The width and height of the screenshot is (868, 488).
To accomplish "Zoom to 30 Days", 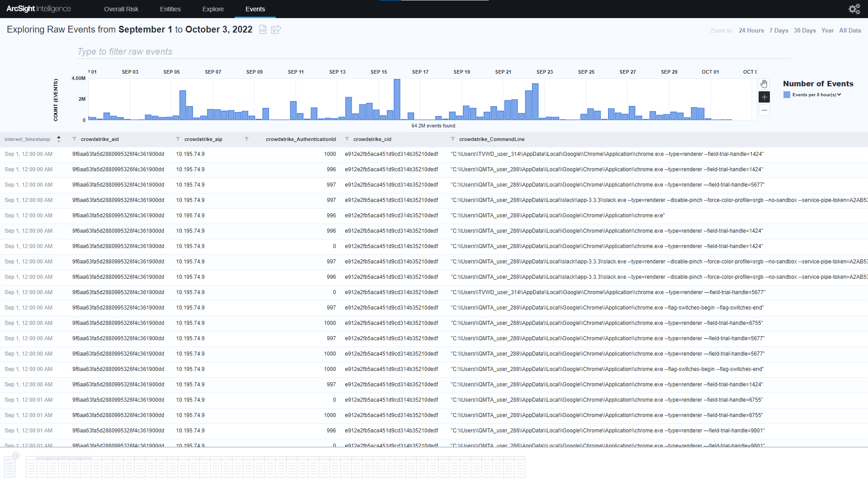I will pyautogui.click(x=804, y=31).
